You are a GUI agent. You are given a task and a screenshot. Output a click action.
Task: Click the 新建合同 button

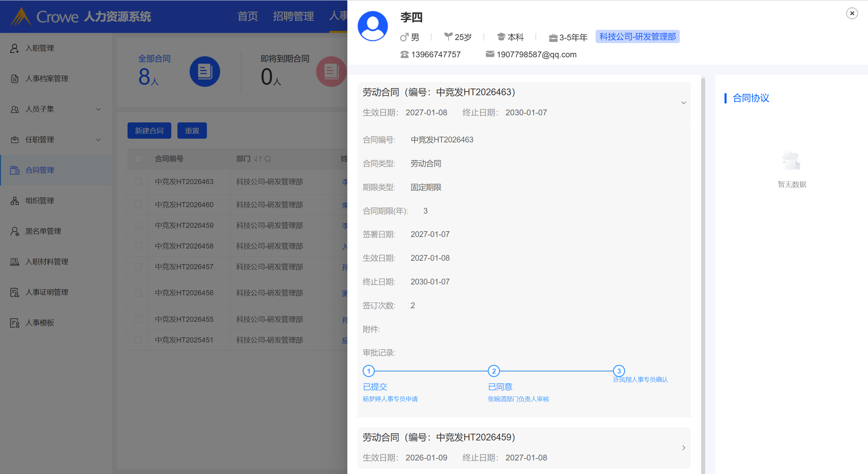(149, 131)
